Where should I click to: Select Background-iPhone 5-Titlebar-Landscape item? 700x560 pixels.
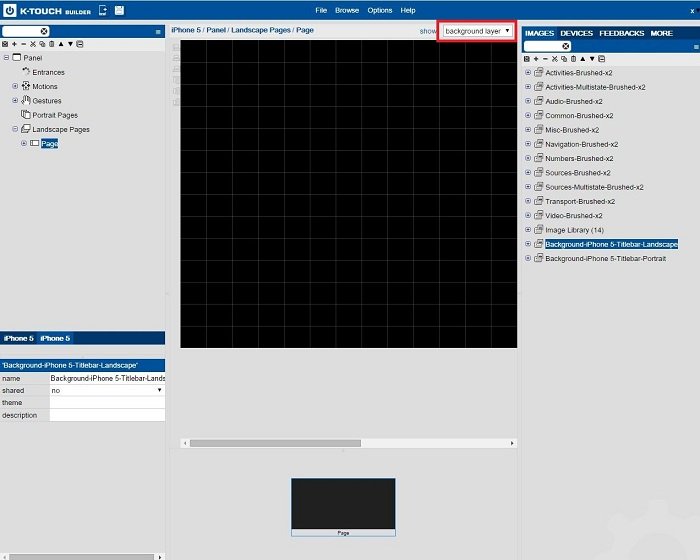[x=611, y=244]
